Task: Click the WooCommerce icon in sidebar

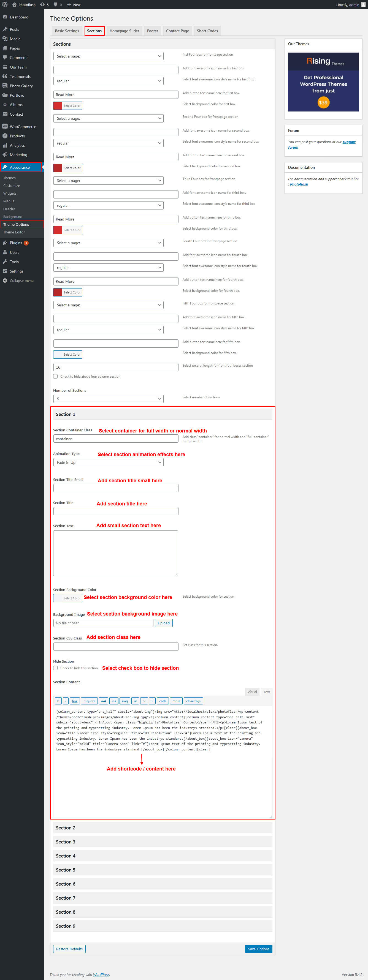Action: [5, 126]
